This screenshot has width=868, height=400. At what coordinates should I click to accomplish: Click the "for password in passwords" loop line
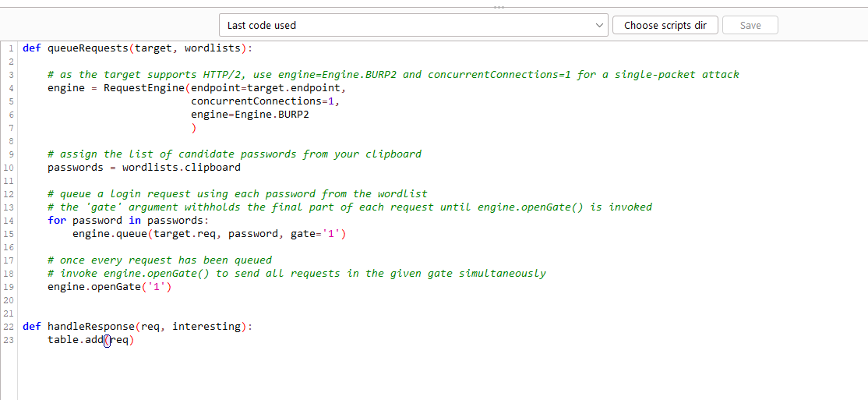[127, 220]
